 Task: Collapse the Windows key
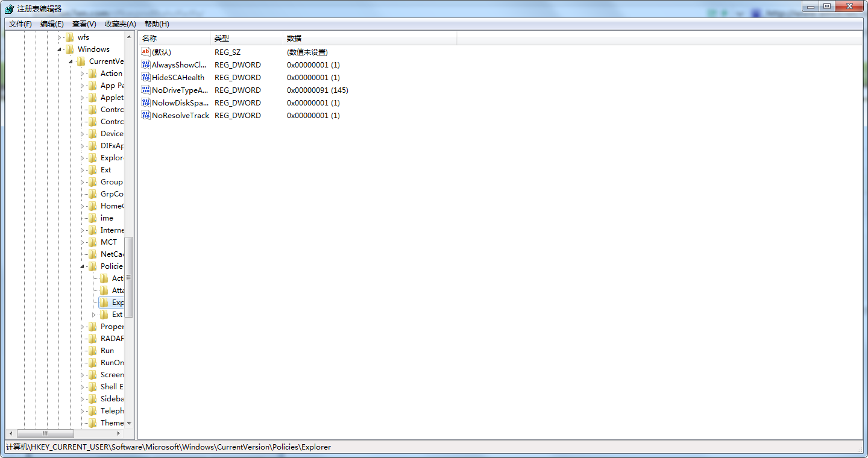click(59, 49)
